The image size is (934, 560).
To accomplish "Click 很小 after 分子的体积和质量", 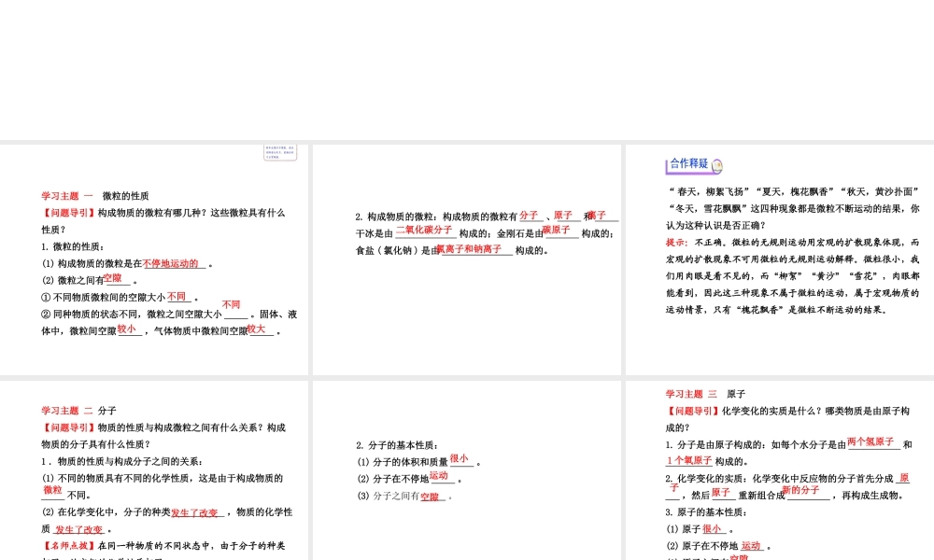I will click(460, 458).
